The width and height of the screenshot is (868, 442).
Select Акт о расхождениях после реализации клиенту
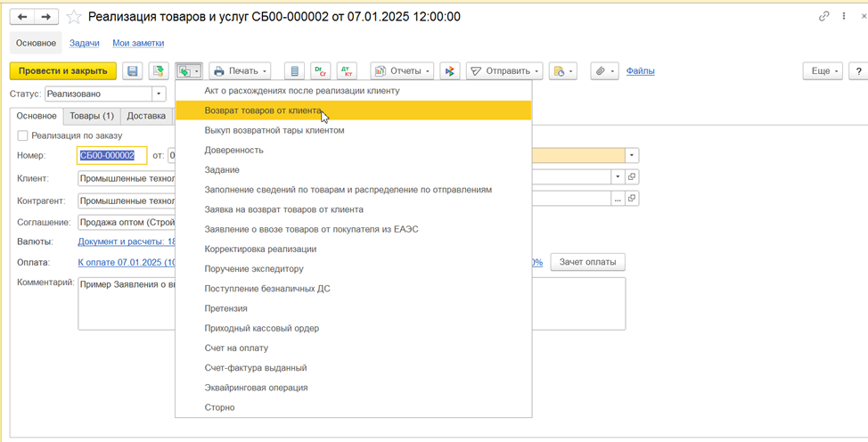click(x=353, y=90)
